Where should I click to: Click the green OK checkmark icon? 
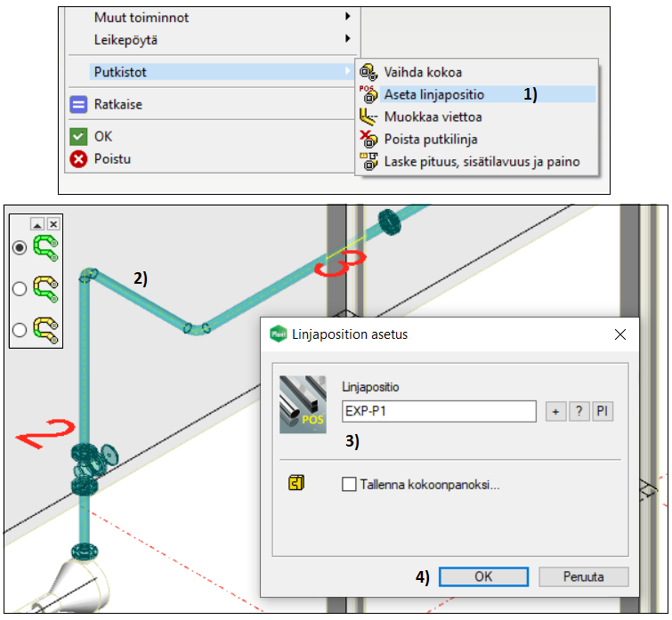(x=78, y=137)
